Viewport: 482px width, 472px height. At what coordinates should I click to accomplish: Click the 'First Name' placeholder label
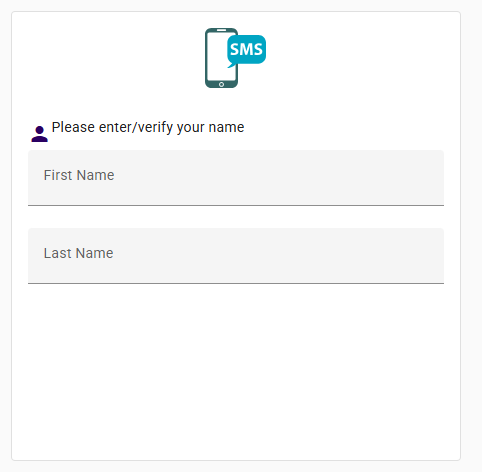pyautogui.click(x=79, y=175)
